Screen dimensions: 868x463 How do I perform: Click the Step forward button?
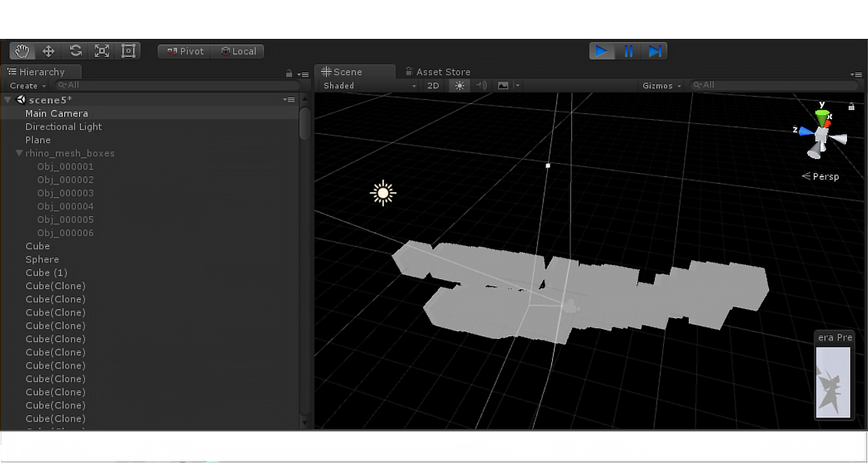click(654, 51)
